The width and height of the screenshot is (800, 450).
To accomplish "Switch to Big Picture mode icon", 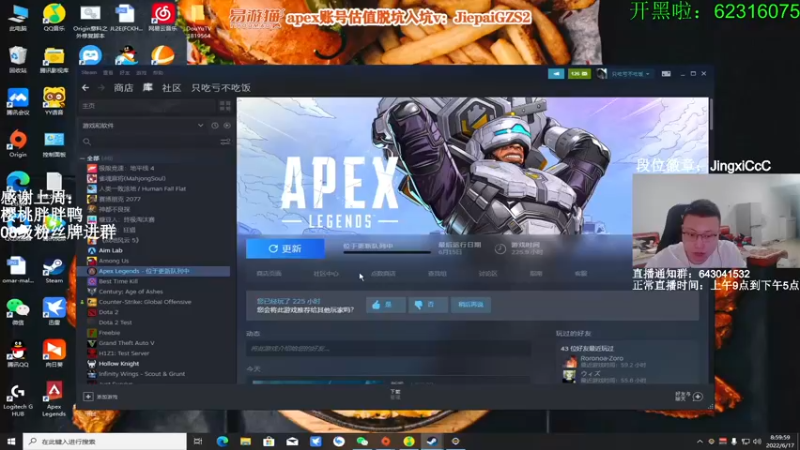I will 666,74.
